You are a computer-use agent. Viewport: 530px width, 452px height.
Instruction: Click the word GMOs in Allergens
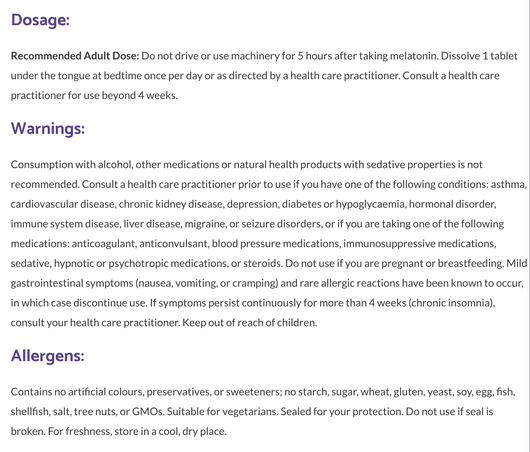click(x=148, y=411)
